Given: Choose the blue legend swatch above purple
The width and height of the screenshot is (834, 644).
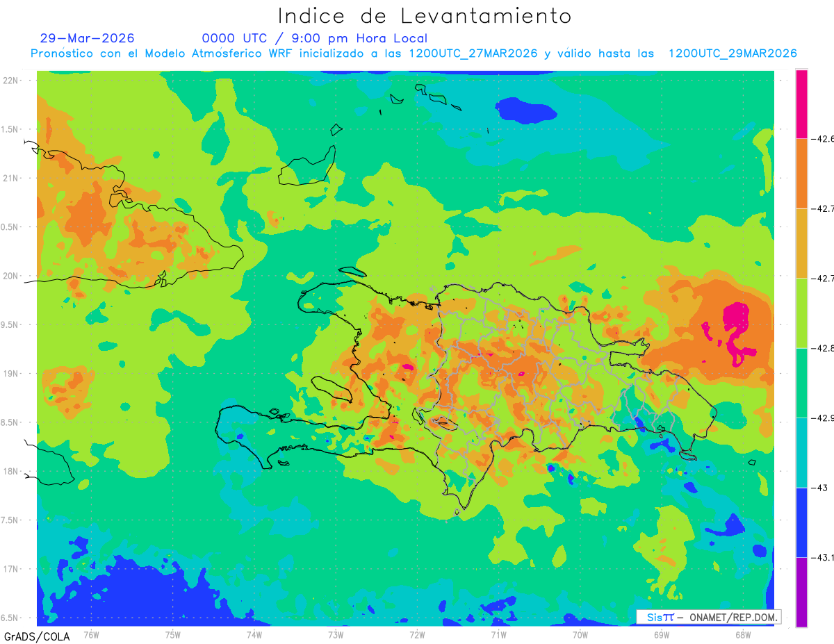Looking at the screenshot, I should click(x=801, y=522).
